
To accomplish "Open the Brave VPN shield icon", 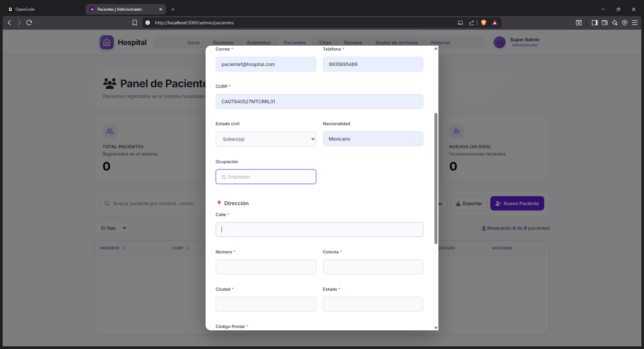I will pos(625,23).
